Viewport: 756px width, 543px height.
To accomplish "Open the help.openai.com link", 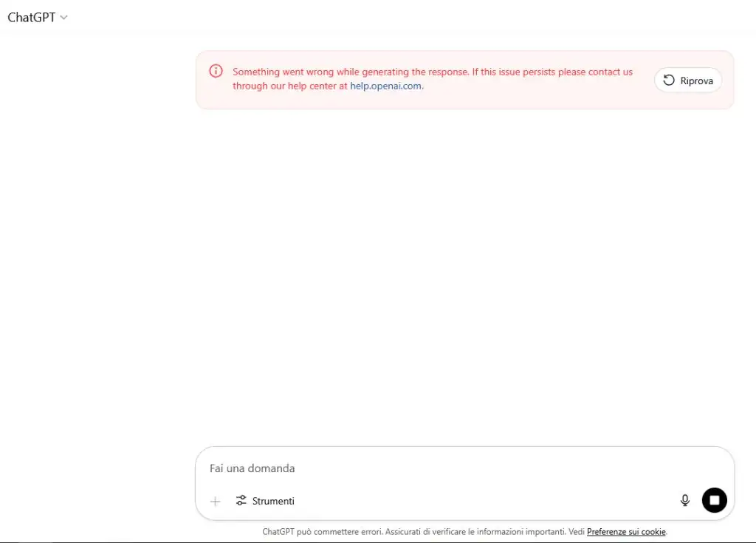I will point(385,86).
